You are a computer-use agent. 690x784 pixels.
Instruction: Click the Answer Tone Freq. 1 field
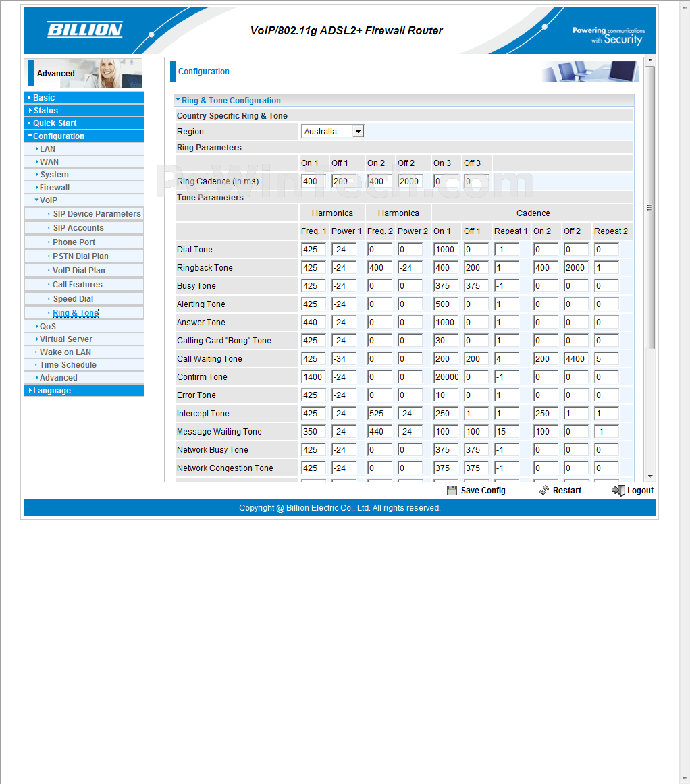point(314,322)
